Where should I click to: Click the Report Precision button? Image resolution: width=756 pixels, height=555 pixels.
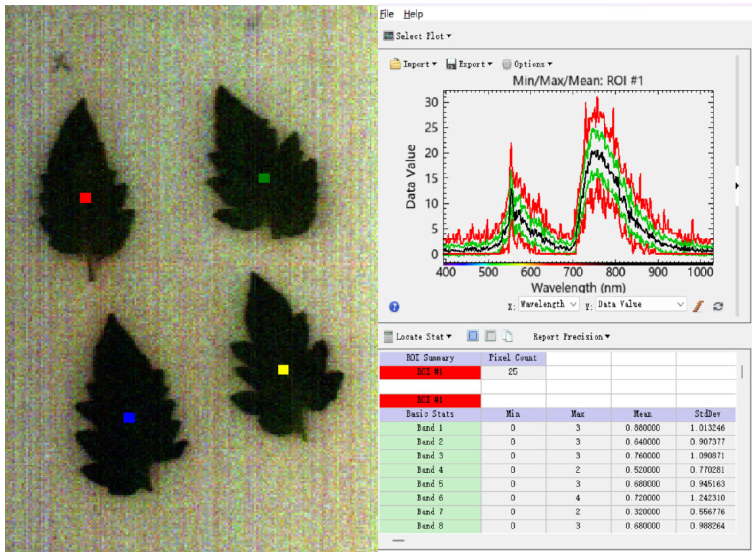coord(571,336)
